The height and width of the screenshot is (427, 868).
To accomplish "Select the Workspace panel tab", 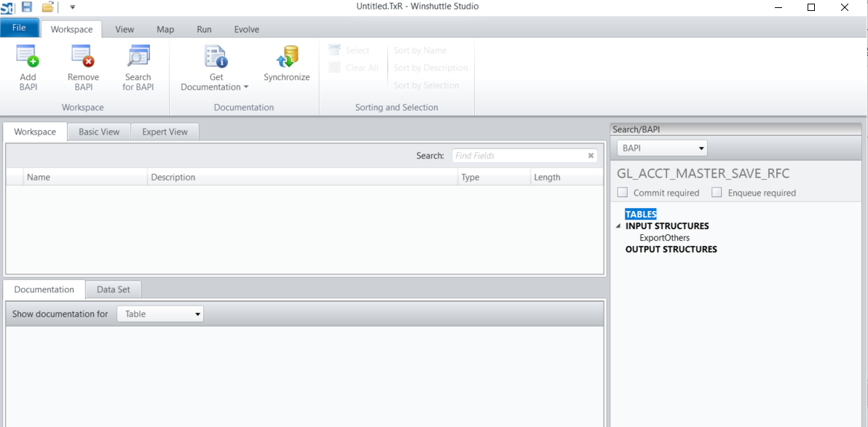I will click(x=35, y=132).
